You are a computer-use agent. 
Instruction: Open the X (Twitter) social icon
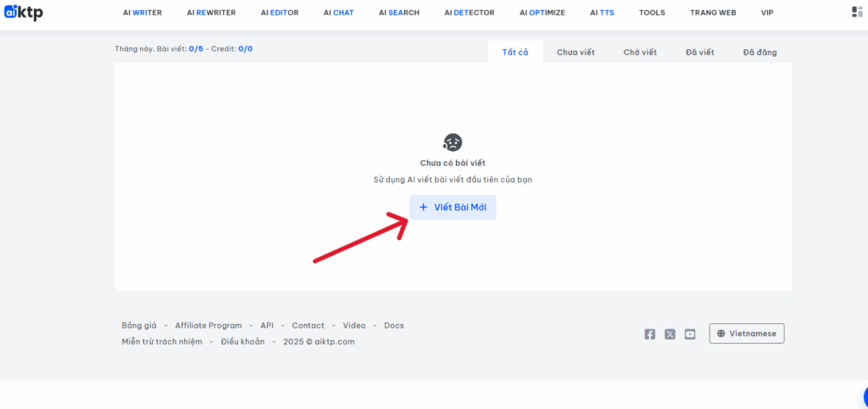670,334
